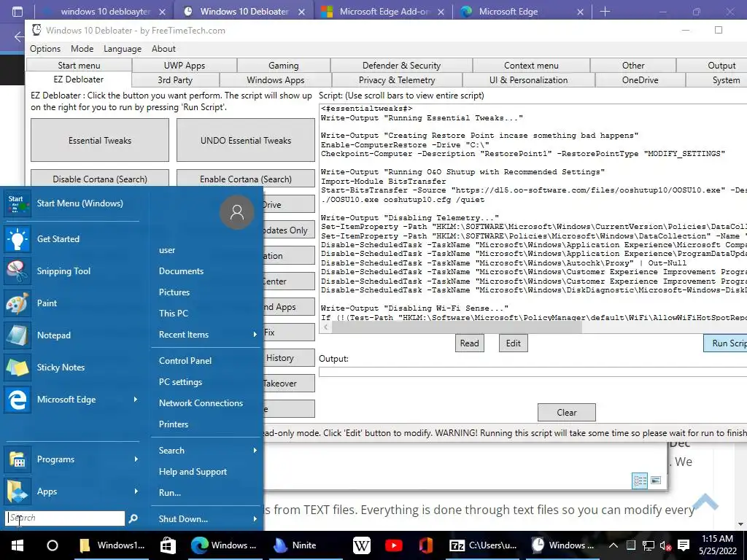Click the Cortana circle on taskbar
The image size is (747, 560).
53,545
